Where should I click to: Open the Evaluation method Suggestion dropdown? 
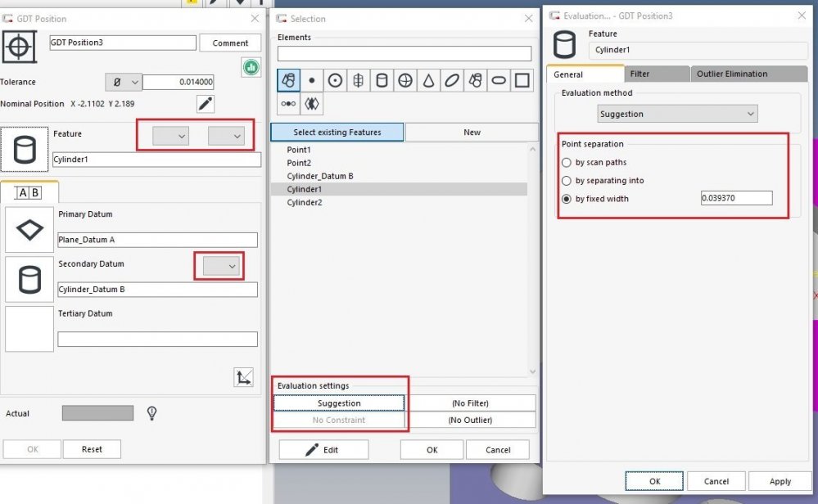pyautogui.click(x=677, y=114)
